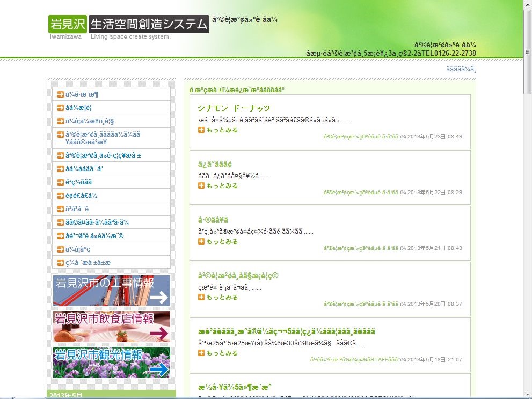Click plus icon in the 2013年5月21日 post
Viewport: 532px width, 399px height.
pos(201,241)
